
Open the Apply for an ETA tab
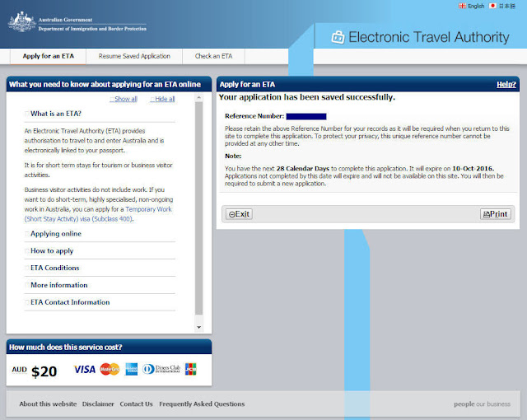(48, 56)
